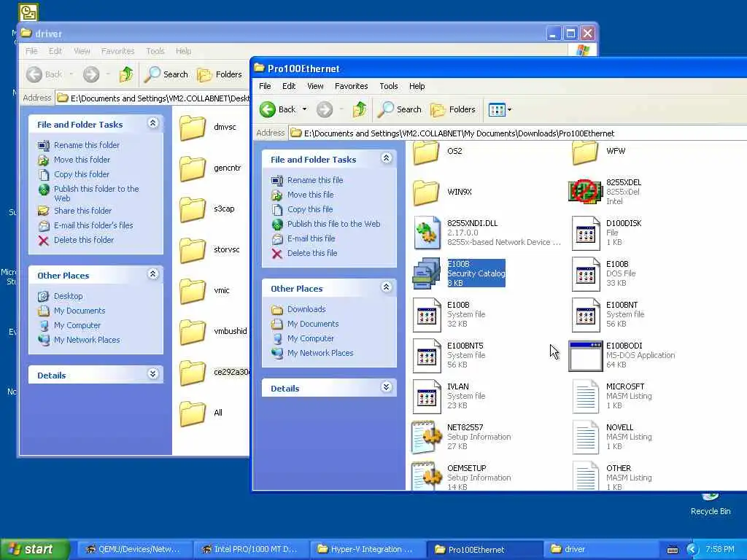Click Move this file link
The image size is (747, 560).
310,195
